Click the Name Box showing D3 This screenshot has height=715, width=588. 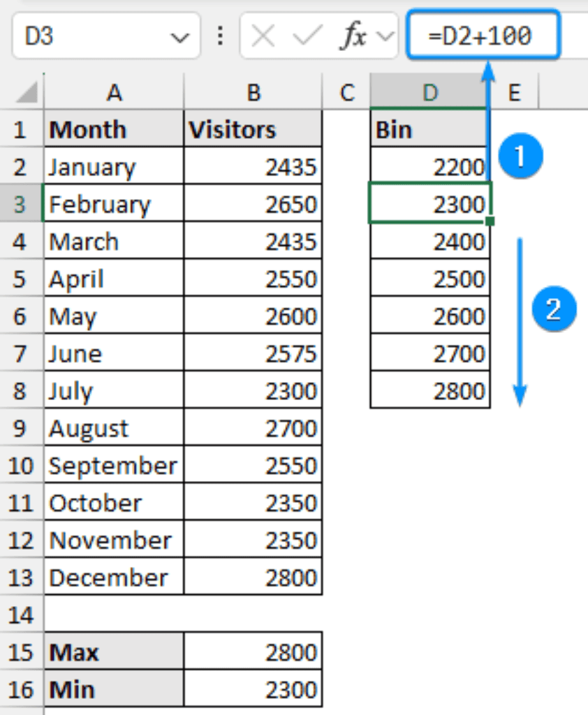pos(106,36)
